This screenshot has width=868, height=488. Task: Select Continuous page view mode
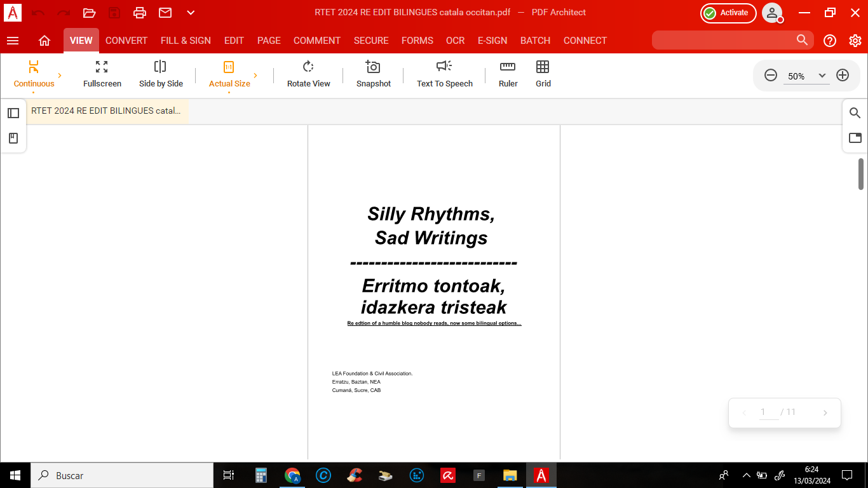point(34,75)
